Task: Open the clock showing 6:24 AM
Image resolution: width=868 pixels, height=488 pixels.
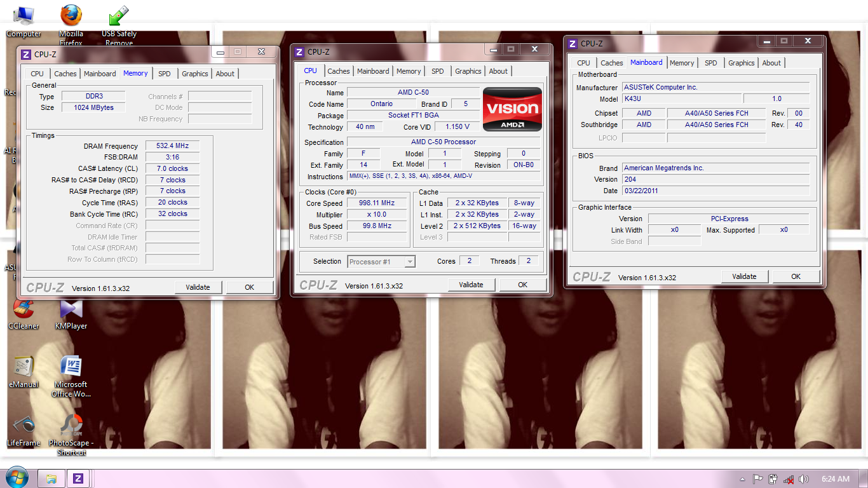Action: [x=836, y=479]
